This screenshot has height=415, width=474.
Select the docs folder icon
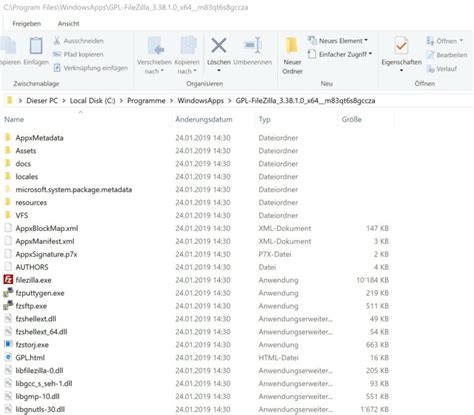tap(8, 163)
